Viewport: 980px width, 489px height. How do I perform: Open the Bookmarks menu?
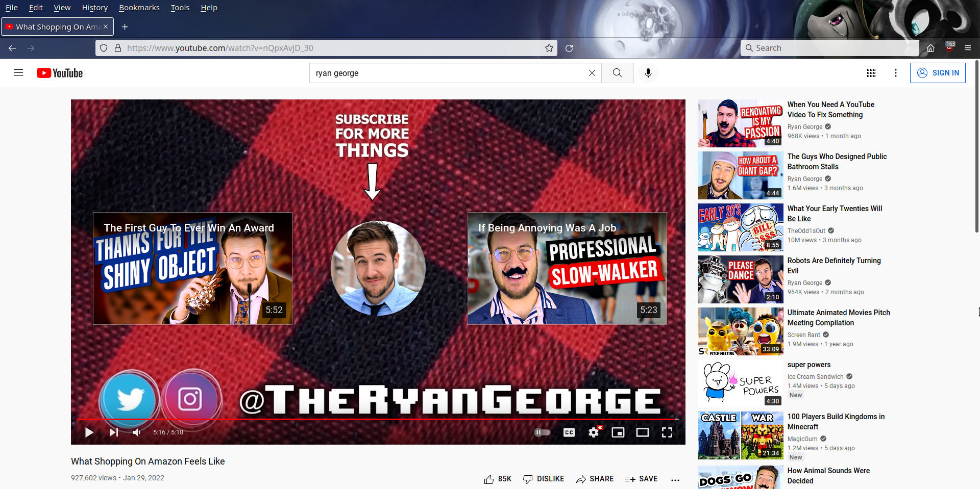click(x=139, y=8)
